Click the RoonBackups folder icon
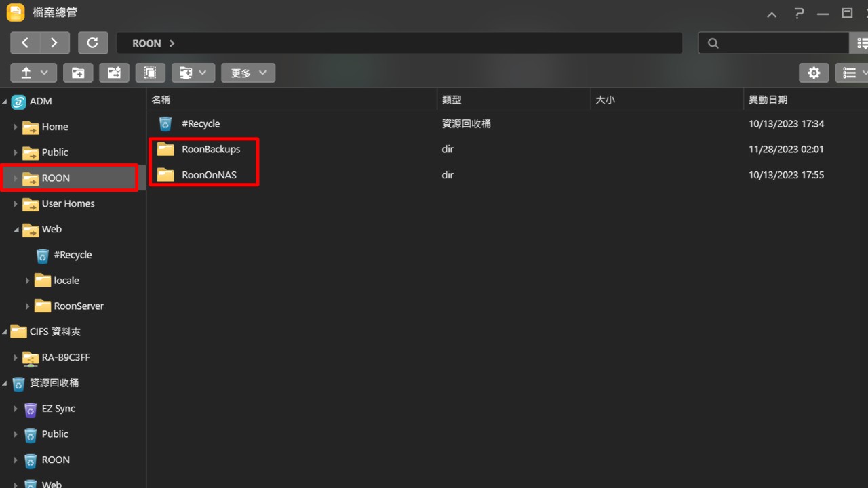 [x=165, y=149]
